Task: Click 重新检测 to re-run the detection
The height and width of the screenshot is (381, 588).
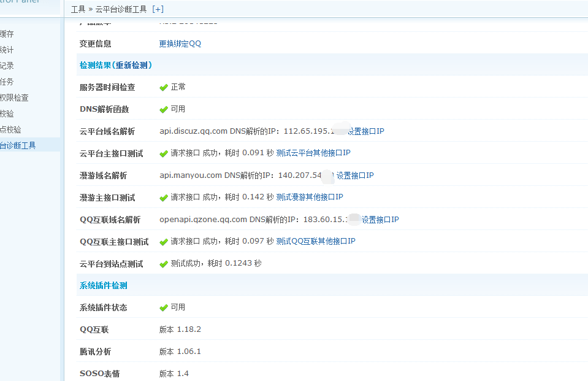Action: coord(132,65)
